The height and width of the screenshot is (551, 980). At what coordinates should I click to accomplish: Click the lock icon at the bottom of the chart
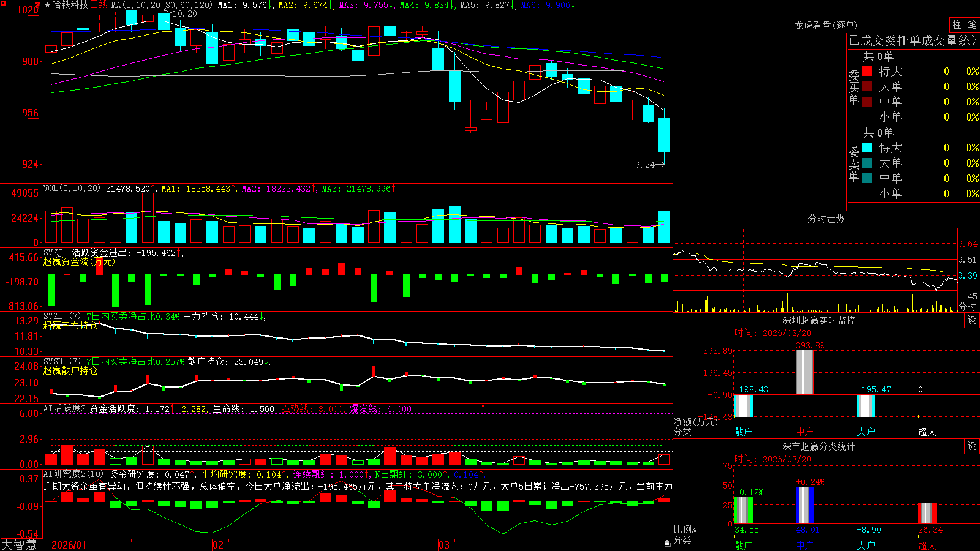point(668,543)
